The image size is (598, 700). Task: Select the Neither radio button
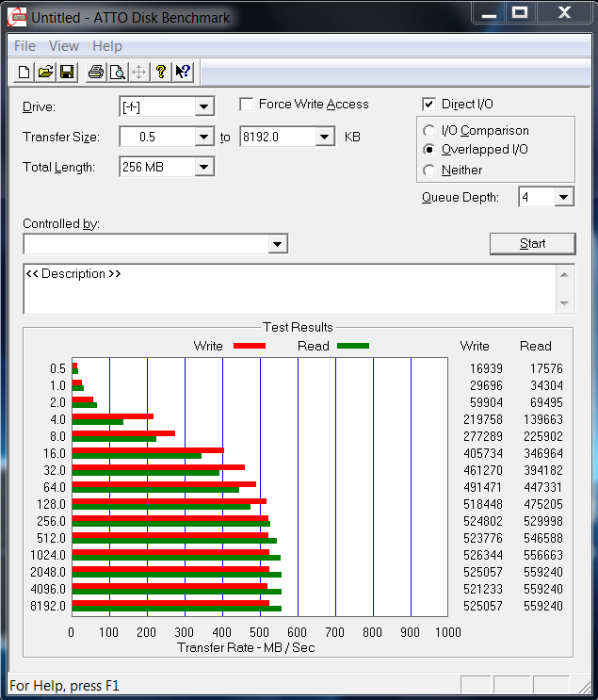pos(429,171)
